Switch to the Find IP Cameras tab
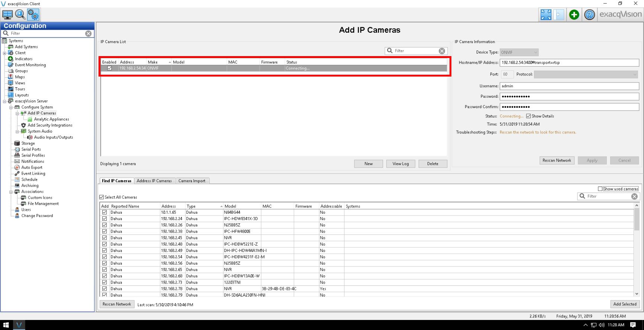The height and width of the screenshot is (330, 644). point(116,181)
